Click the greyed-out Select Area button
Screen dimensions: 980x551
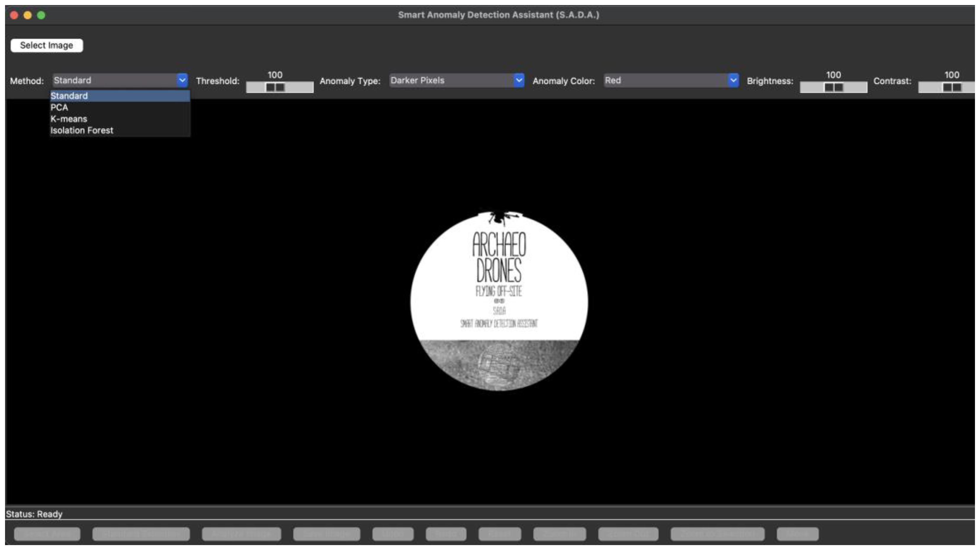pyautogui.click(x=47, y=534)
